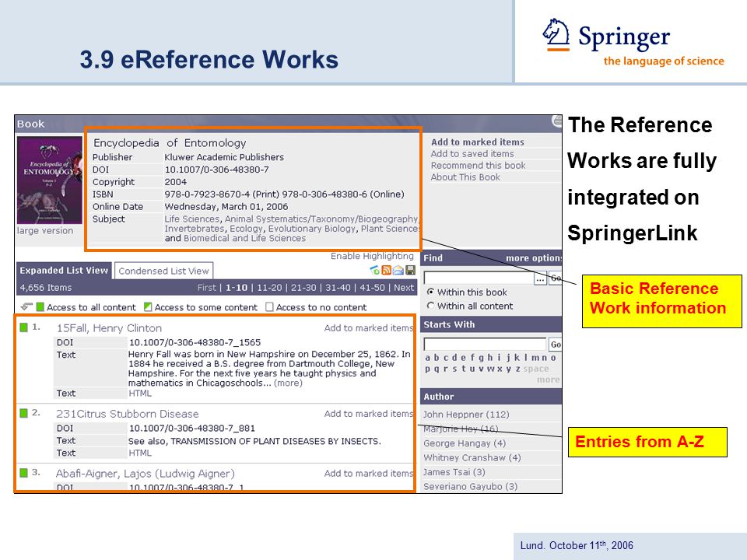
Task: Click green access square for entry 2
Action: click(23, 413)
